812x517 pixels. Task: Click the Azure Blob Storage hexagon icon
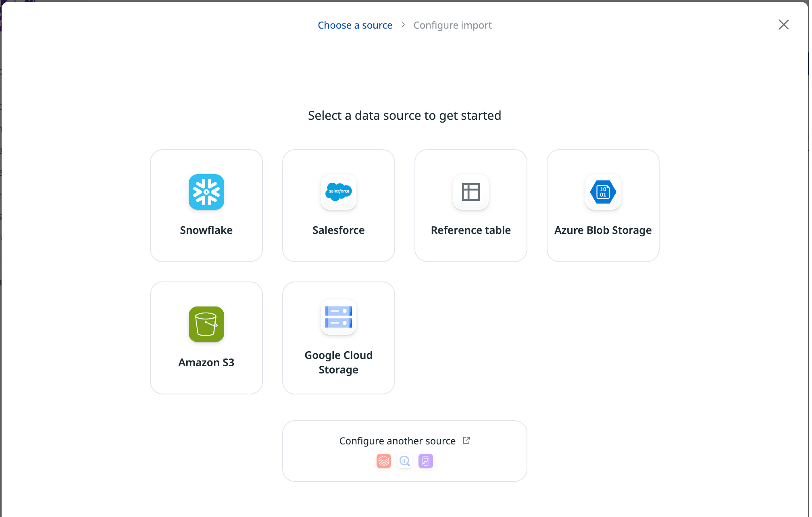pos(603,192)
